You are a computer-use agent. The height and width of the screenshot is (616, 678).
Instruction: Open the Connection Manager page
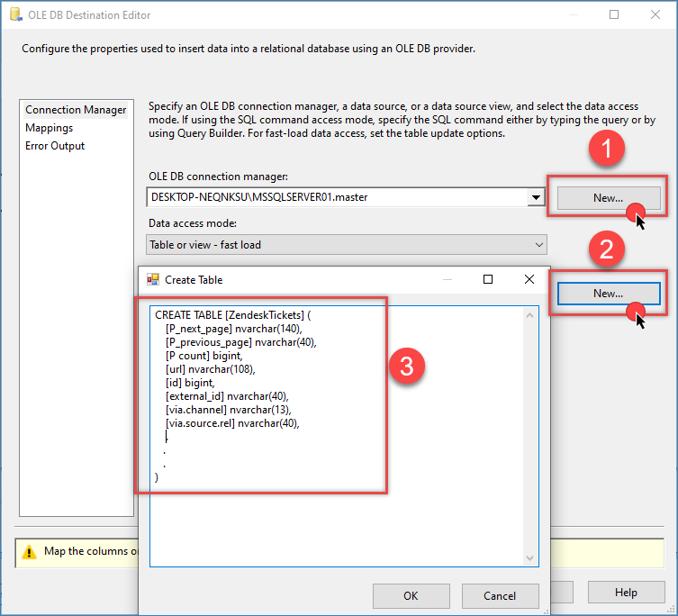click(76, 110)
